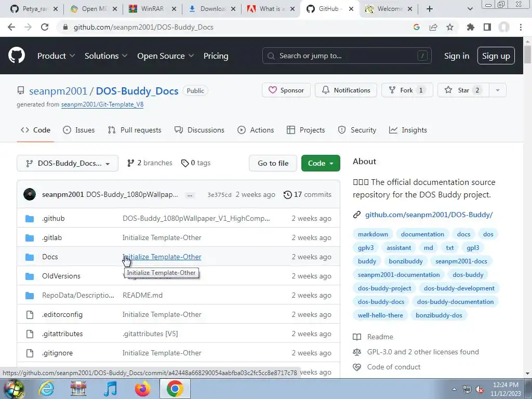Screen dimensions: 532x399
Task: Open the Actions tab
Action: [256, 130]
